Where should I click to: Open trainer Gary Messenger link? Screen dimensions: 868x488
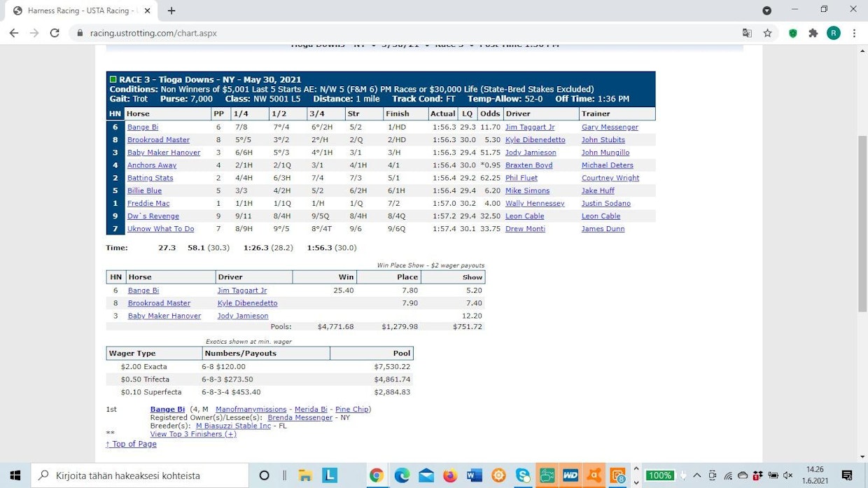[609, 127]
